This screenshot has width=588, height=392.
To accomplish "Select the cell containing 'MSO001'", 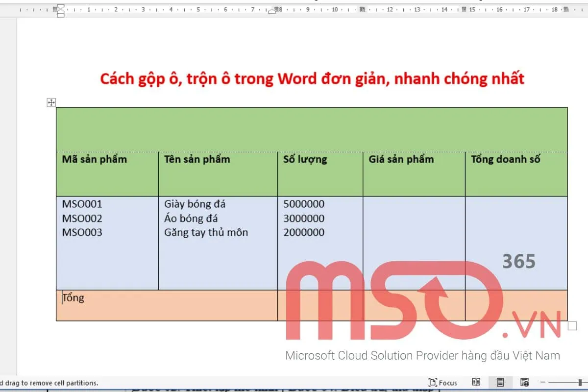I will coord(81,204).
